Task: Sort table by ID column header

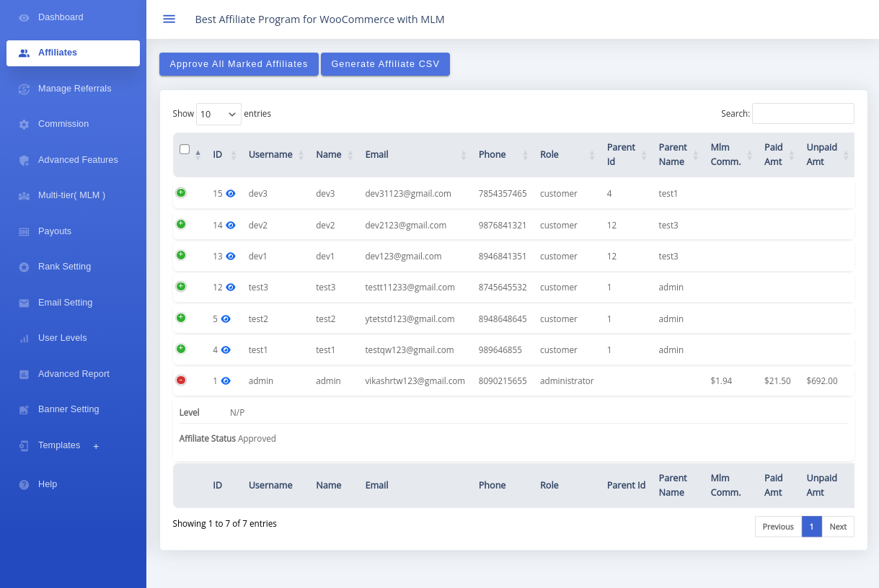Action: coord(224,155)
